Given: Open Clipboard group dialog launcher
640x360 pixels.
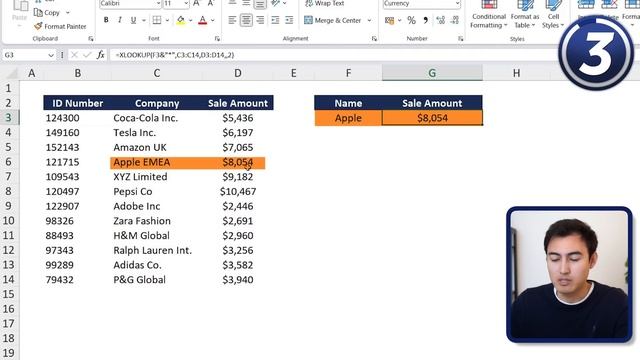Looking at the screenshot, I should coord(91,39).
